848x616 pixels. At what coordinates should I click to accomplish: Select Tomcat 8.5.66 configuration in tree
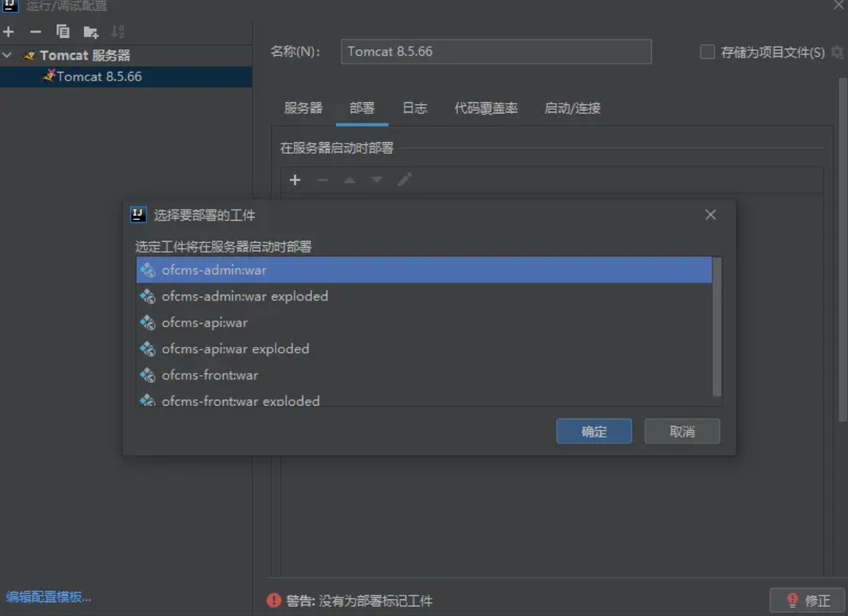point(126,77)
